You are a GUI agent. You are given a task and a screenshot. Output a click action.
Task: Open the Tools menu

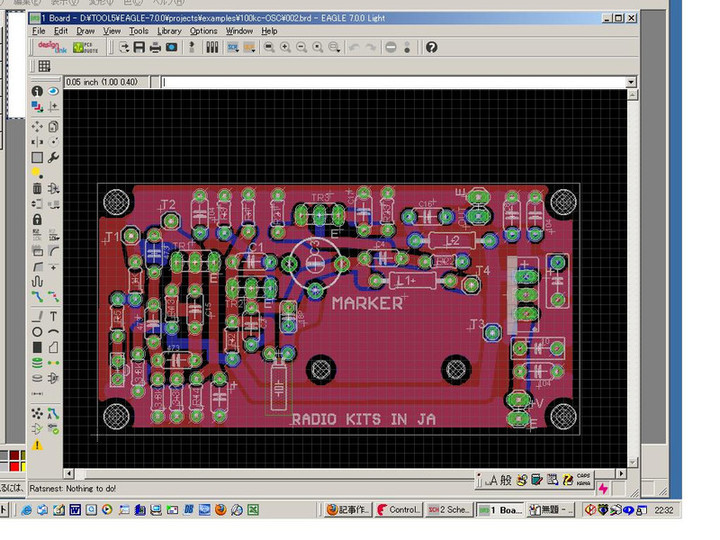(138, 31)
